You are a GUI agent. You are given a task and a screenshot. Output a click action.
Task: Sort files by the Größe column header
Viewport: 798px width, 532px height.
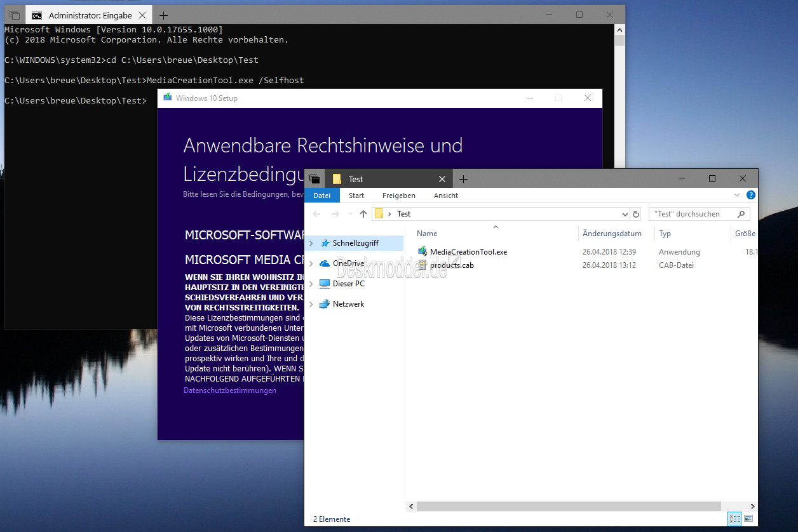coord(745,234)
